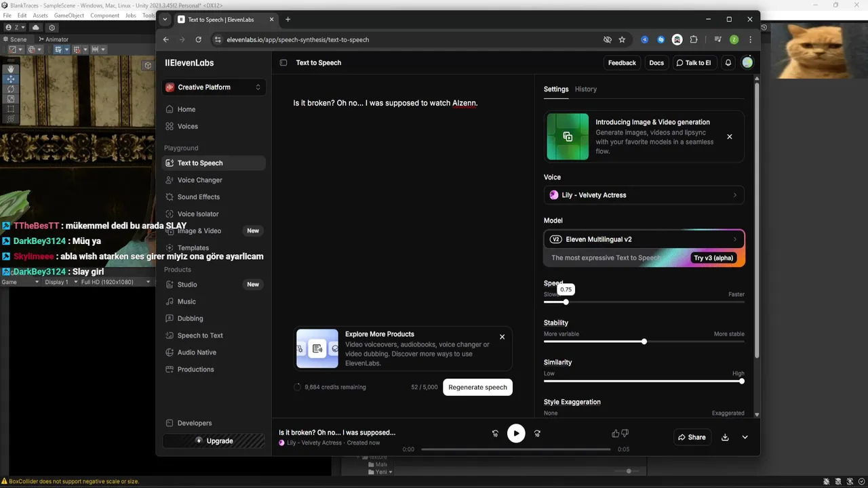The height and width of the screenshot is (488, 868).
Task: Skip back 10 seconds in the player
Action: [495, 433]
